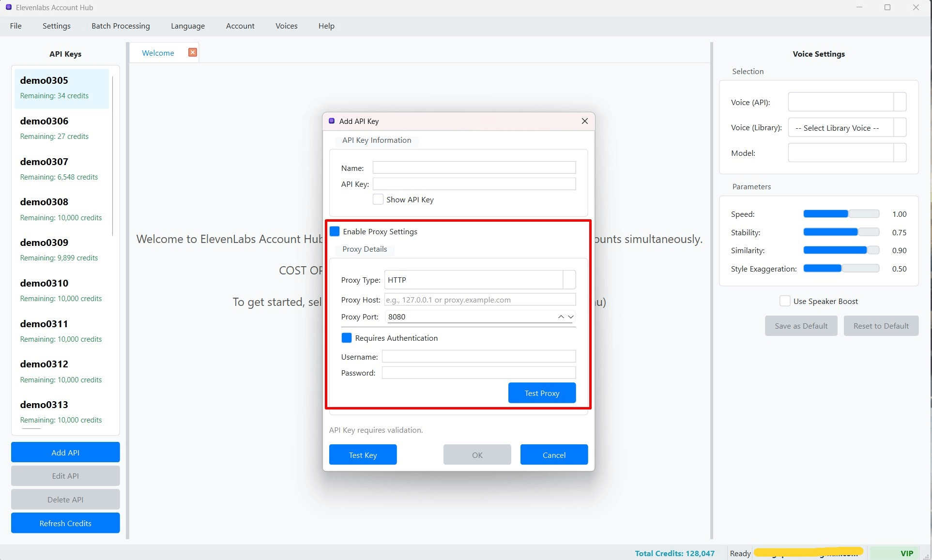Click the Speed value 1.00
Screen dimensions: 932x560
[899, 214]
